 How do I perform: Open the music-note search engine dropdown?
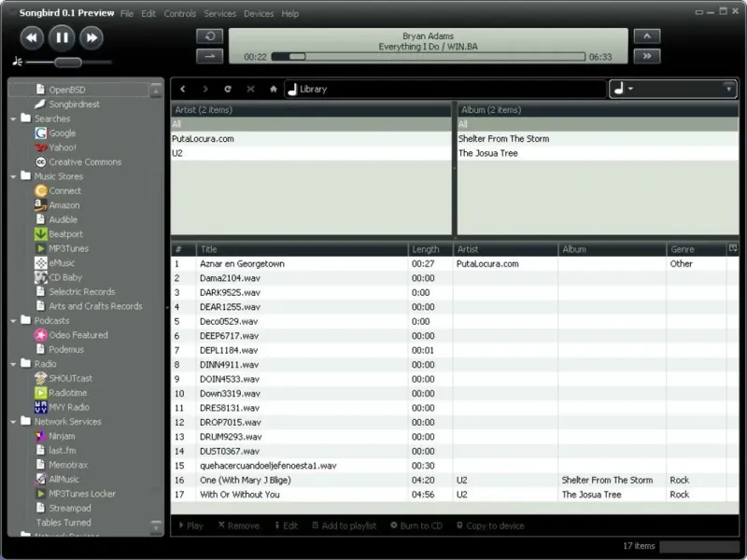pos(623,89)
